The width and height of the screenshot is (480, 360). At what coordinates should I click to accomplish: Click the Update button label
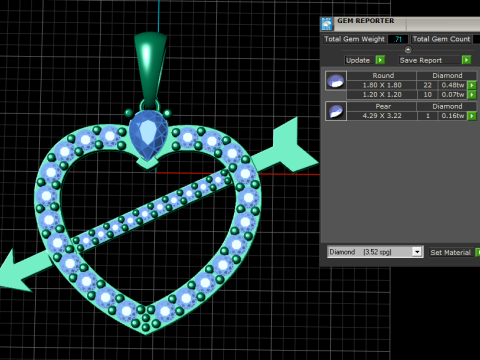358,60
